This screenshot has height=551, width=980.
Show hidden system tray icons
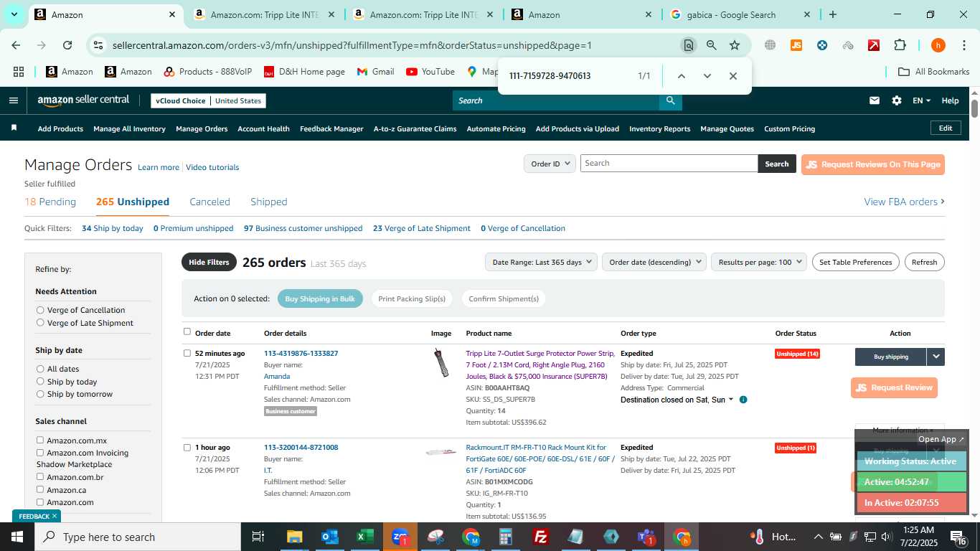[x=818, y=537]
